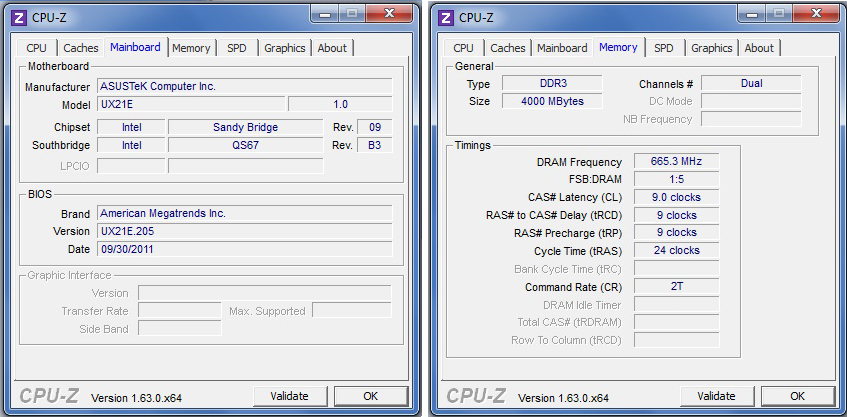847x417 pixels.
Task: Open the SPD tab in the Mainboard window
Action: [x=237, y=48]
